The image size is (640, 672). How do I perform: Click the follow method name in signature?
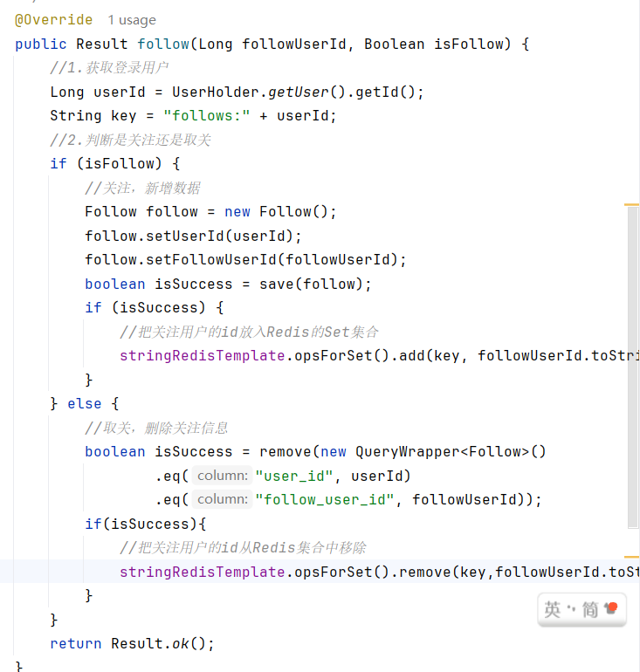tap(163, 44)
